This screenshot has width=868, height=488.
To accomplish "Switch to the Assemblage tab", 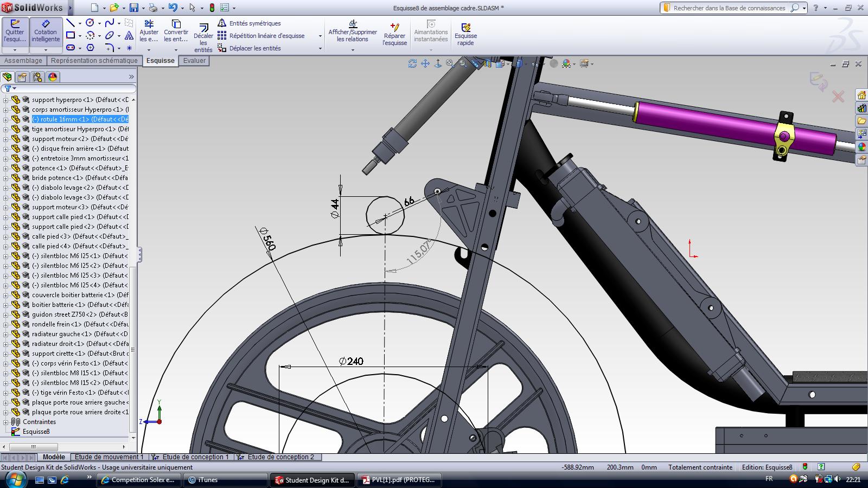I will (x=23, y=61).
